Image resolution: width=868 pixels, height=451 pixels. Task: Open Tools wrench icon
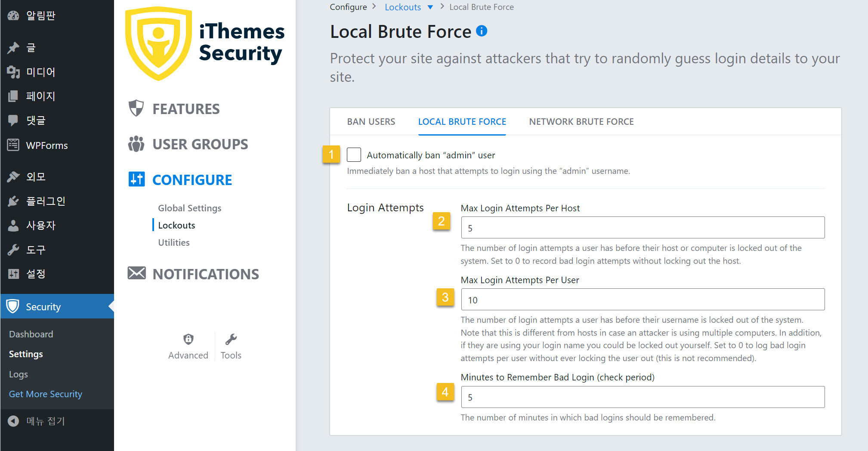[231, 340]
